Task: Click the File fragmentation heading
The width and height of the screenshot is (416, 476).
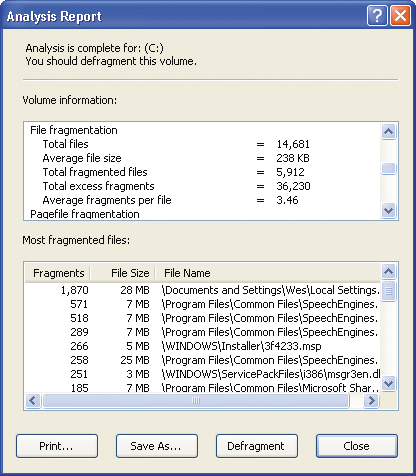Action: [74, 130]
